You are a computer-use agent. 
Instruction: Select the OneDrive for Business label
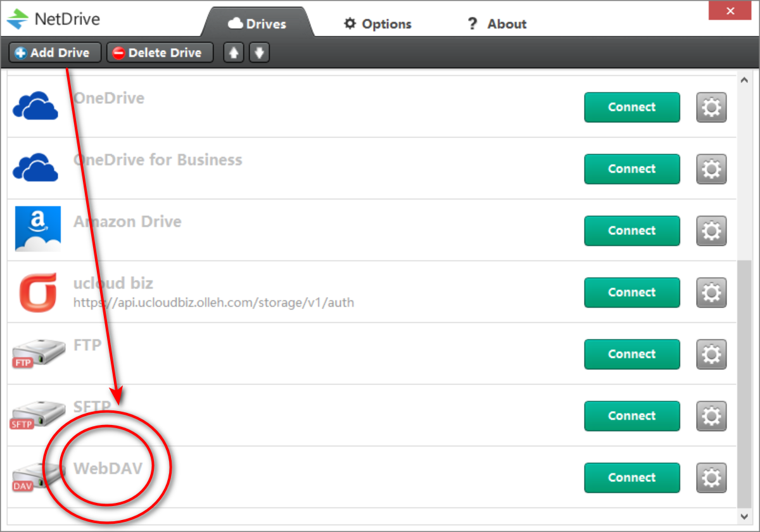click(158, 160)
